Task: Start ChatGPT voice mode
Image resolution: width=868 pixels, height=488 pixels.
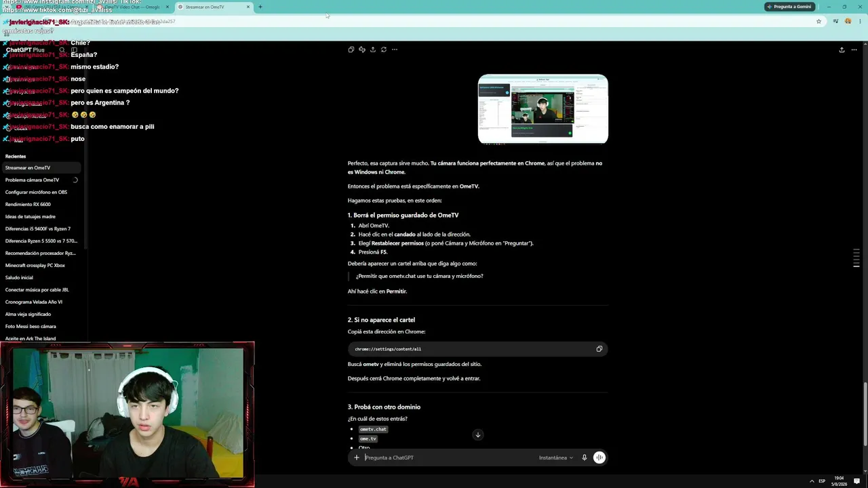Action: coord(599,457)
